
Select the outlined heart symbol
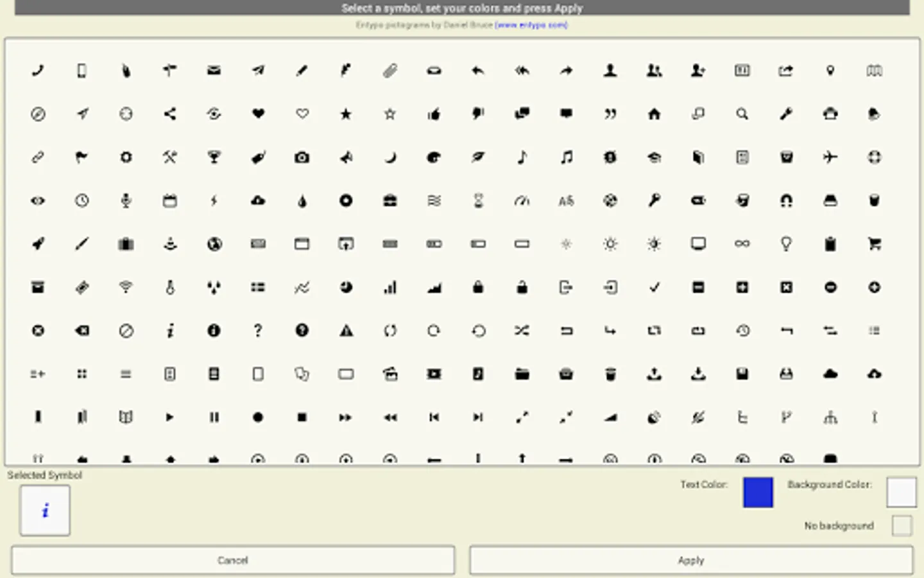pos(302,114)
